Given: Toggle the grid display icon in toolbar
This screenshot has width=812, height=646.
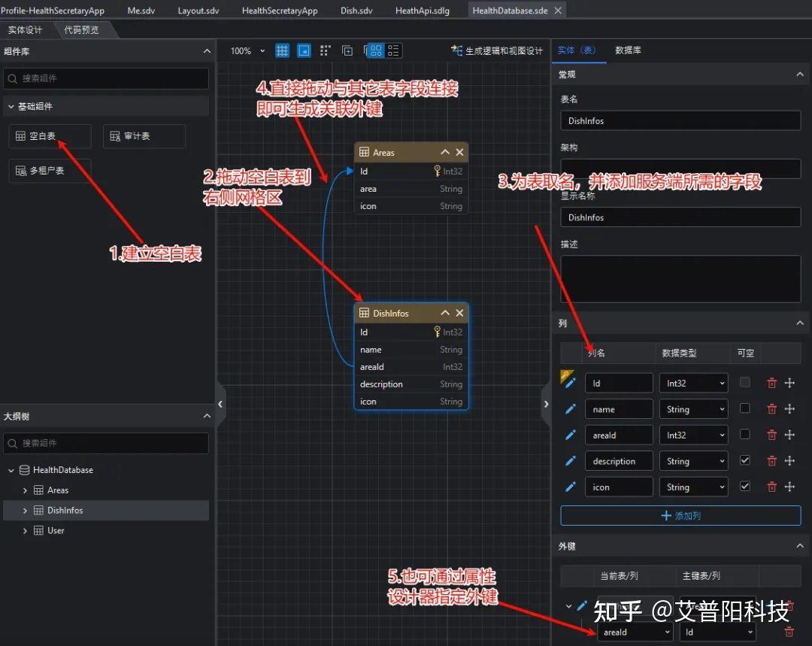Looking at the screenshot, I should (283, 50).
